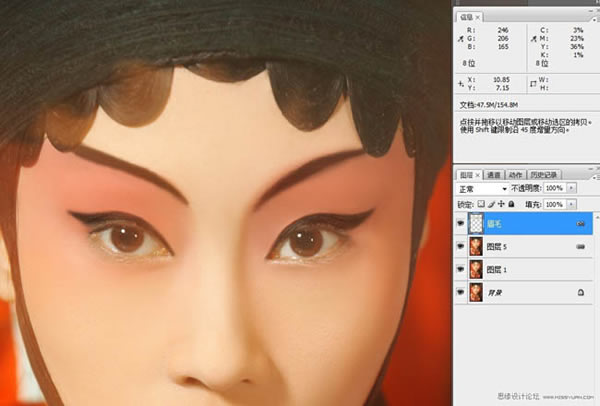Select the 眉毛 layer thumbnail
This screenshot has width=600, height=406.
[476, 223]
